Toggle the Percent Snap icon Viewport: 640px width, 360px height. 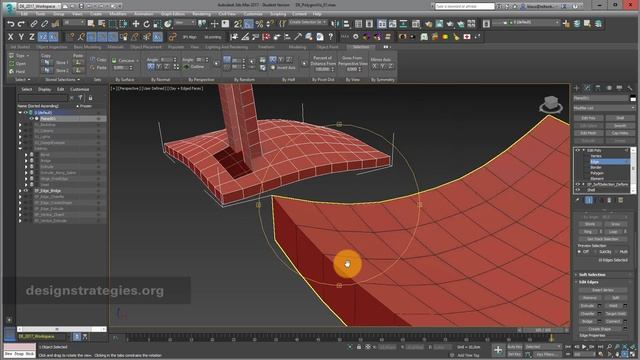point(259,24)
